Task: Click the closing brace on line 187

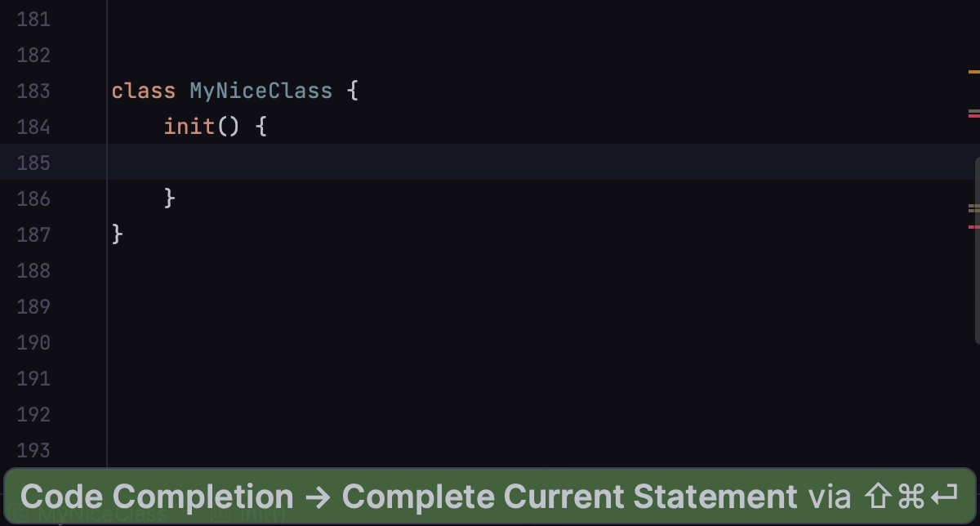Action: pyautogui.click(x=118, y=234)
